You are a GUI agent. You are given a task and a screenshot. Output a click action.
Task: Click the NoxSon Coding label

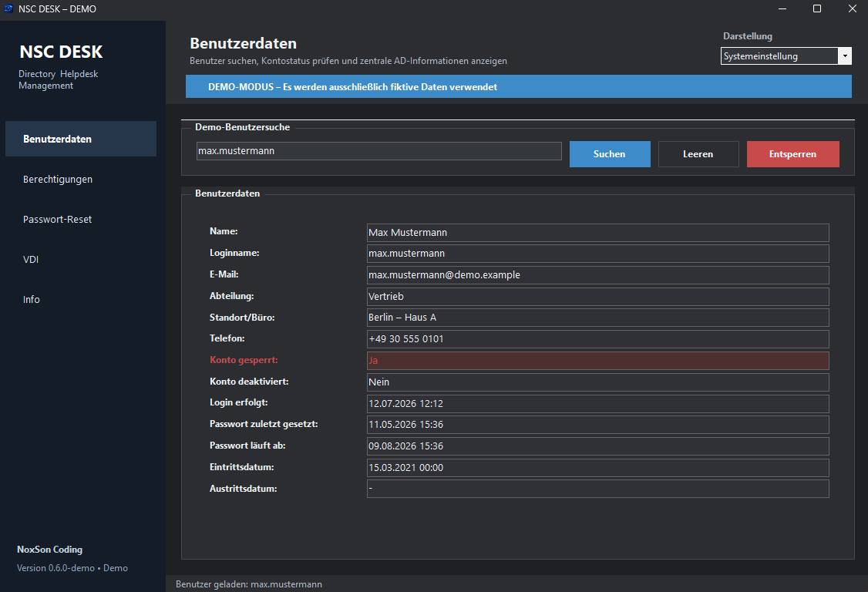point(50,550)
